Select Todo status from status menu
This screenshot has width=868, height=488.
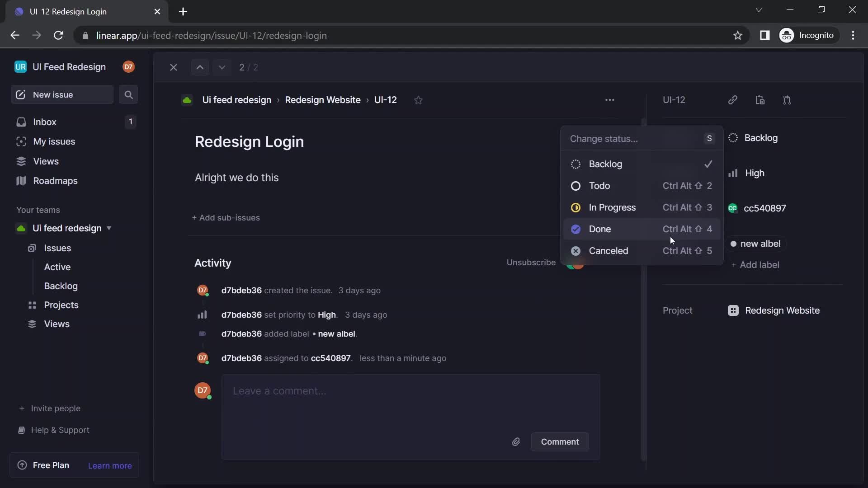599,185
